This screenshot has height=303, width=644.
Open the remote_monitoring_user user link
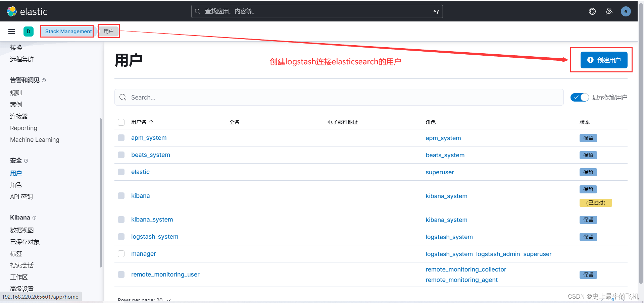pyautogui.click(x=165, y=275)
